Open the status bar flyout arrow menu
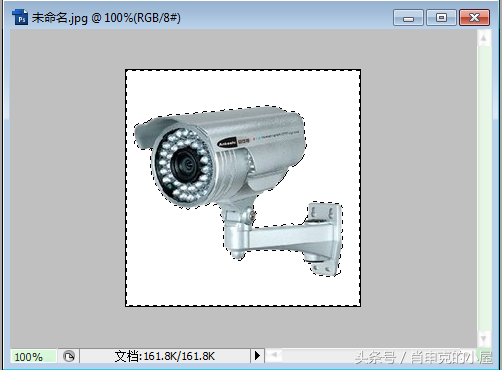Image resolution: width=502 pixels, height=370 pixels. tap(257, 356)
